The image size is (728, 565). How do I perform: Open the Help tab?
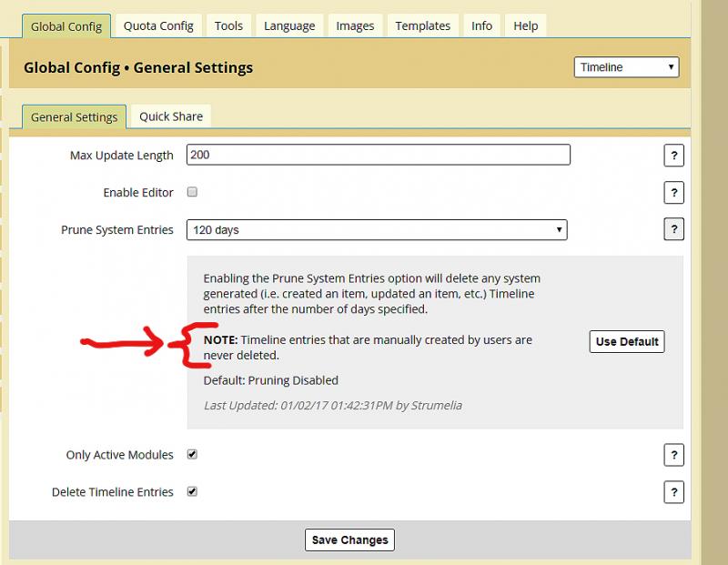(x=525, y=25)
